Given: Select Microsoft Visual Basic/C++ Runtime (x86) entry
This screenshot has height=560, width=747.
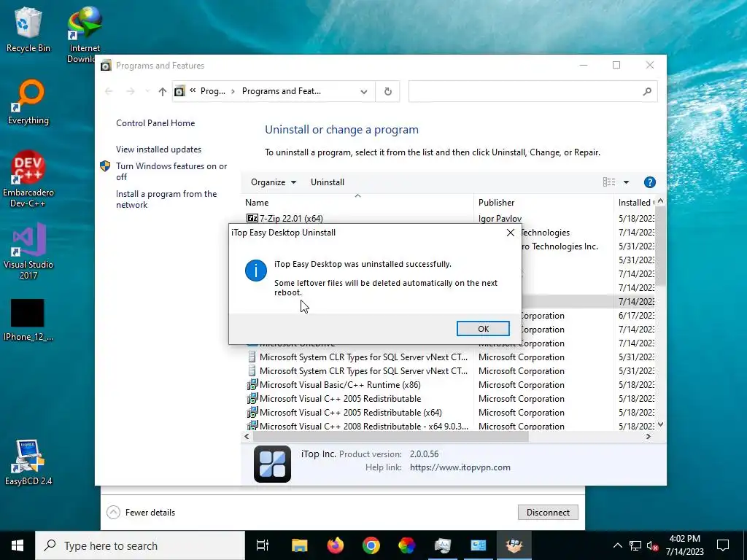Looking at the screenshot, I should coord(333,385).
